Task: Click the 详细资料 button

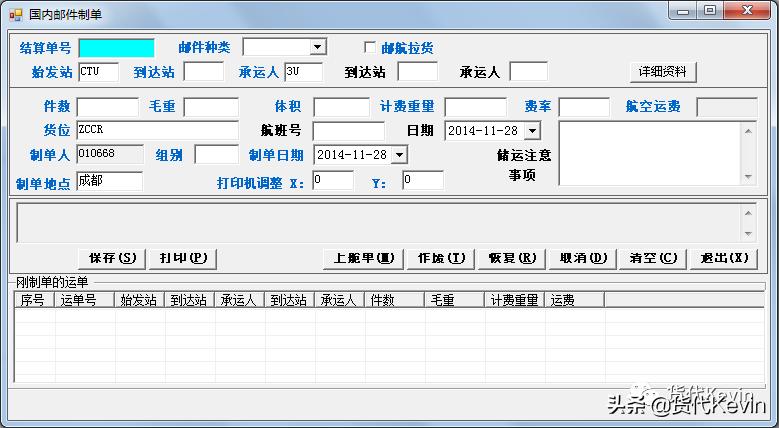Action: pyautogui.click(x=663, y=72)
